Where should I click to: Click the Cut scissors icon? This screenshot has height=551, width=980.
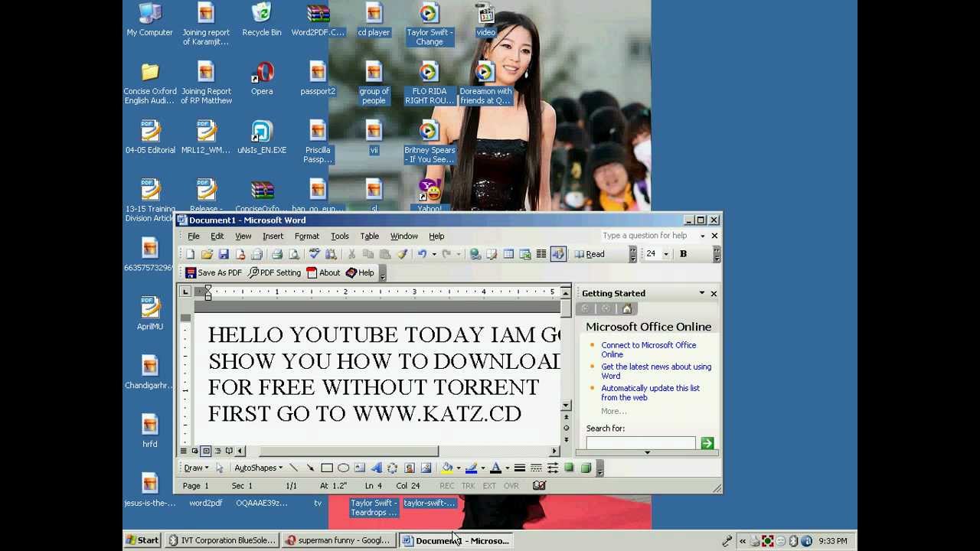point(352,254)
